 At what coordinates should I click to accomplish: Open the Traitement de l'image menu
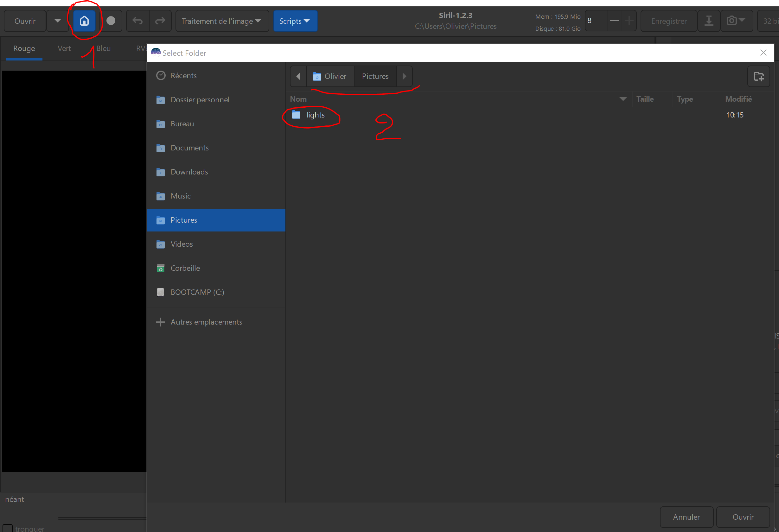221,21
